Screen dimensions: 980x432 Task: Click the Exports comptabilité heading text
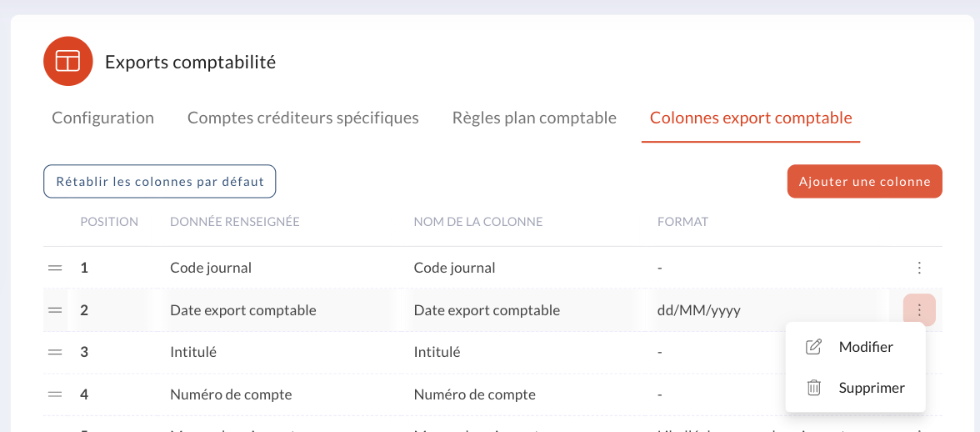click(190, 62)
